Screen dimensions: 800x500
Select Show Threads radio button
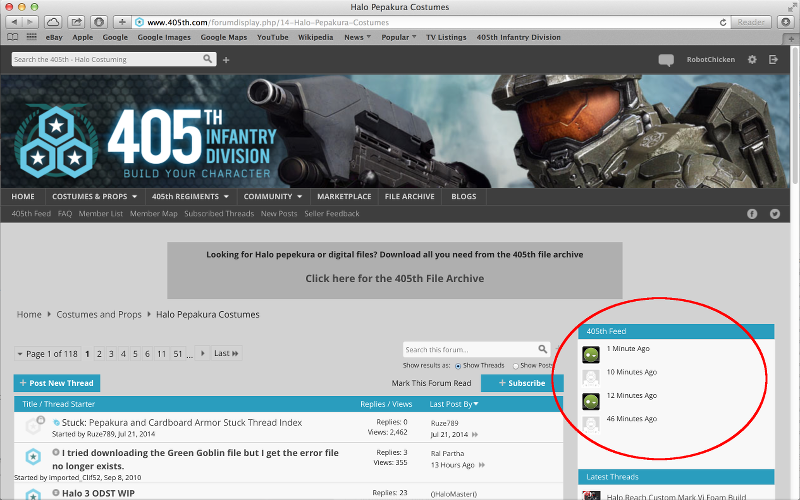coord(458,366)
